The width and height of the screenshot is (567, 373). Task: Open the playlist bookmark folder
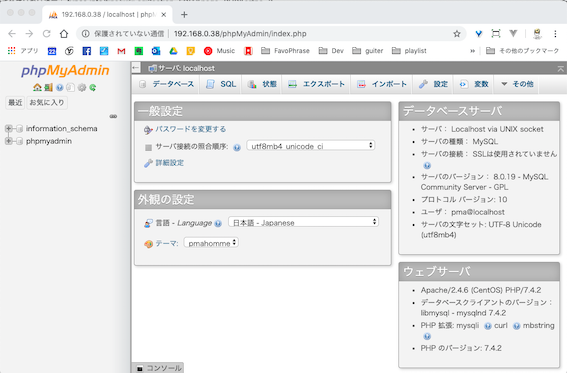pyautogui.click(x=409, y=51)
